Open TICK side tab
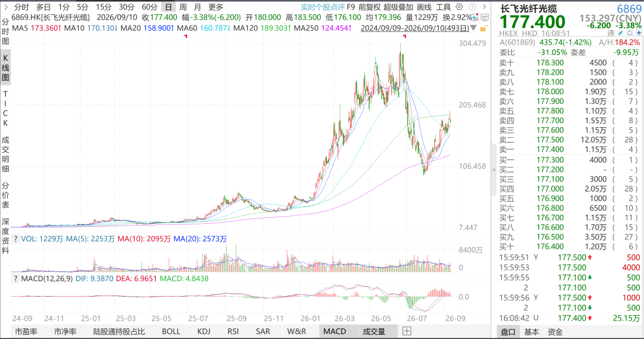 tap(5, 109)
